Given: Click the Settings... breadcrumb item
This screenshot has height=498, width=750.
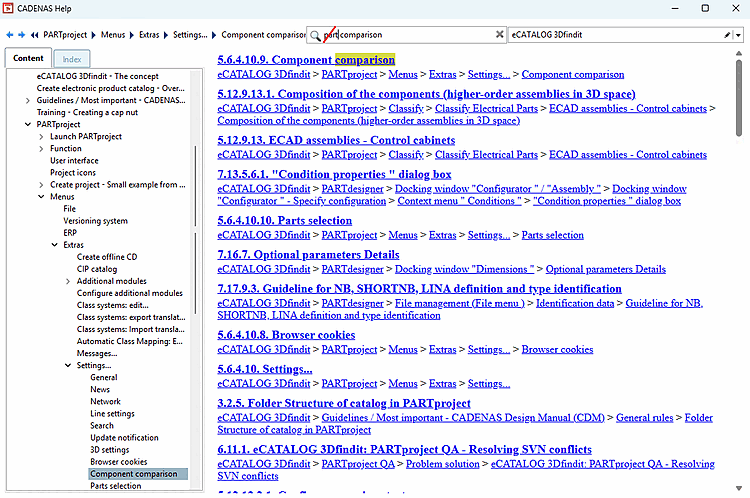Looking at the screenshot, I should (x=190, y=35).
